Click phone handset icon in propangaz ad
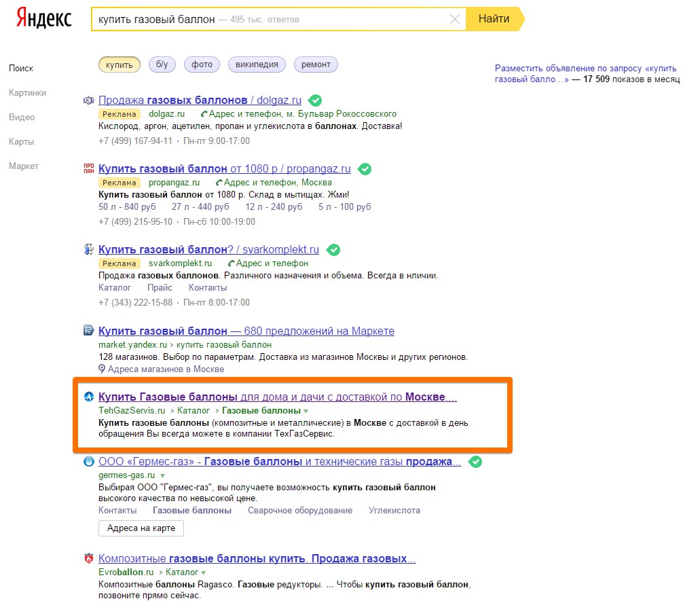The height and width of the screenshot is (601, 700). tap(219, 183)
